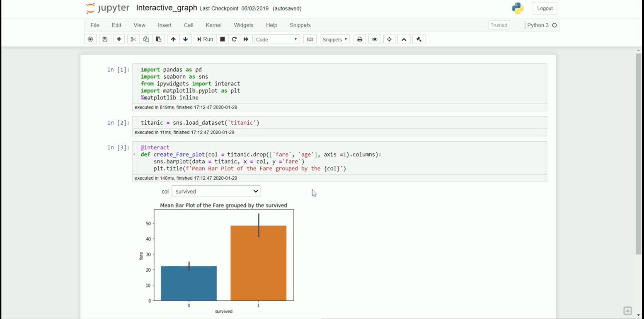Open the Code cell type dropdown
Screen dimensions: 644x319
276,39
